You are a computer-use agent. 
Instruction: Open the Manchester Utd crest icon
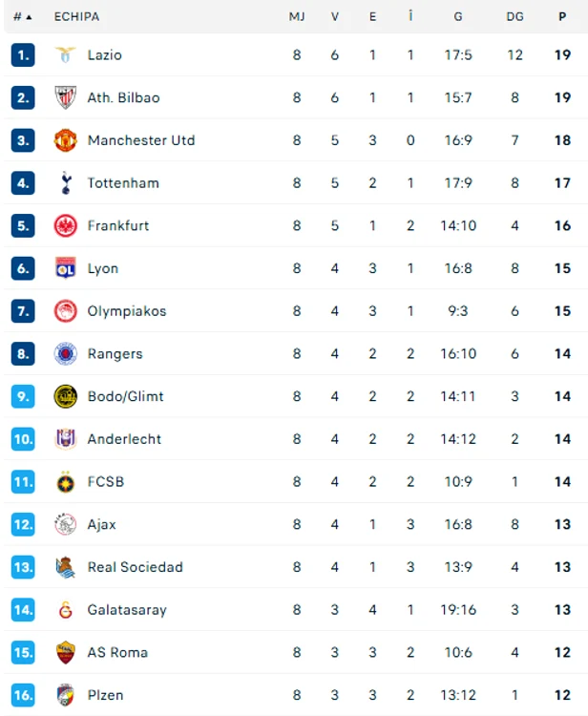pos(65,140)
